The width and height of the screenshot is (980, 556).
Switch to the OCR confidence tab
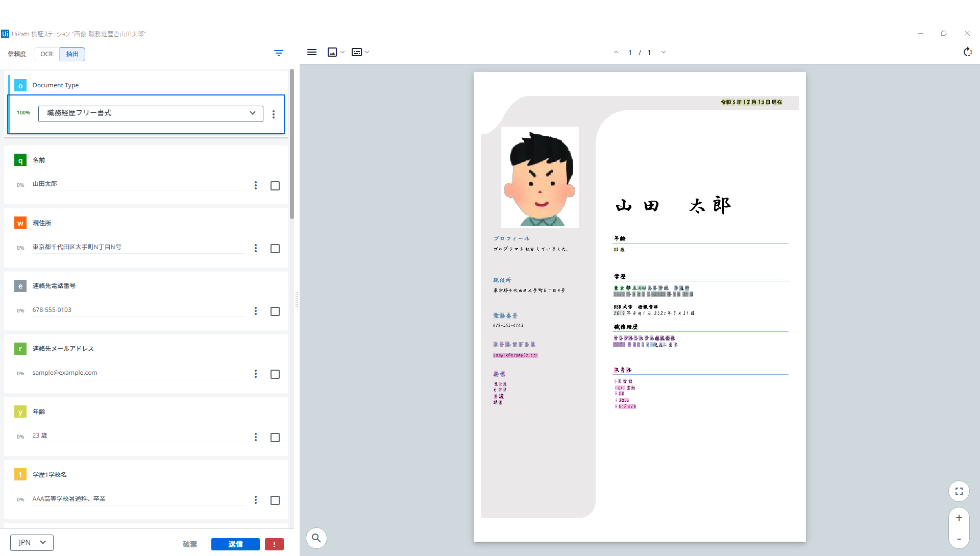(x=46, y=54)
